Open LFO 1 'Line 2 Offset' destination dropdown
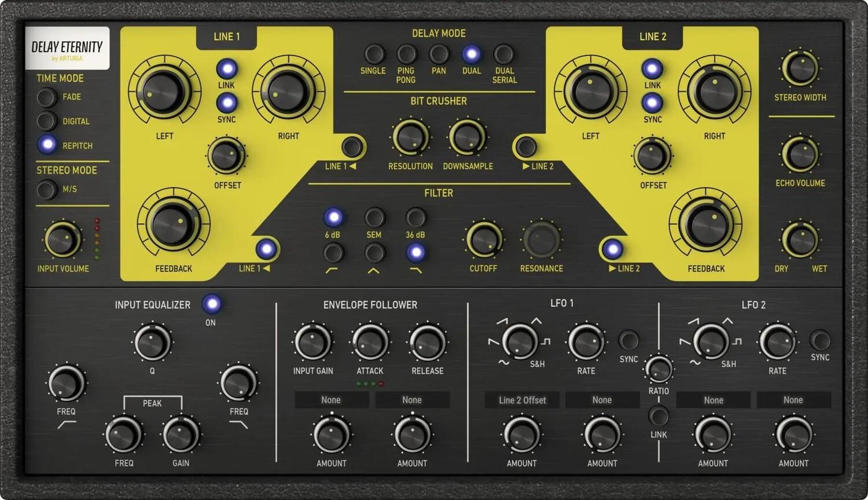 click(522, 400)
